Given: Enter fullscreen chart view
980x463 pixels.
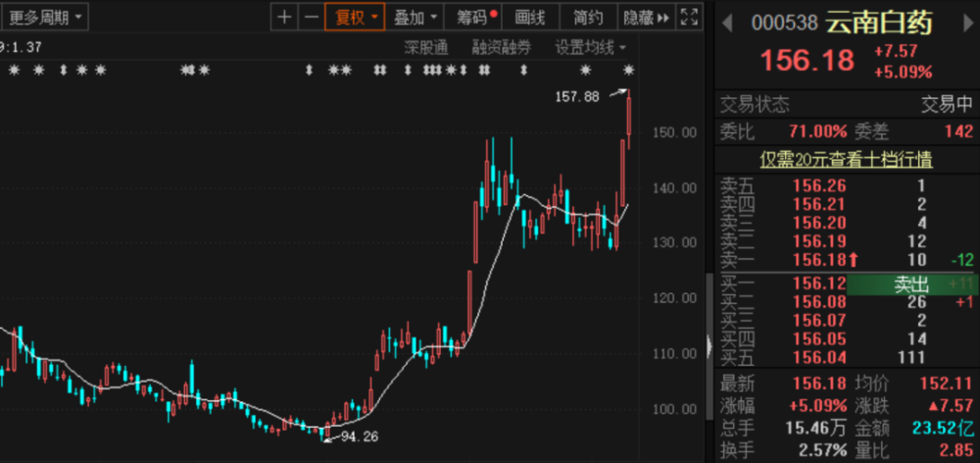Looking at the screenshot, I should tap(689, 17).
